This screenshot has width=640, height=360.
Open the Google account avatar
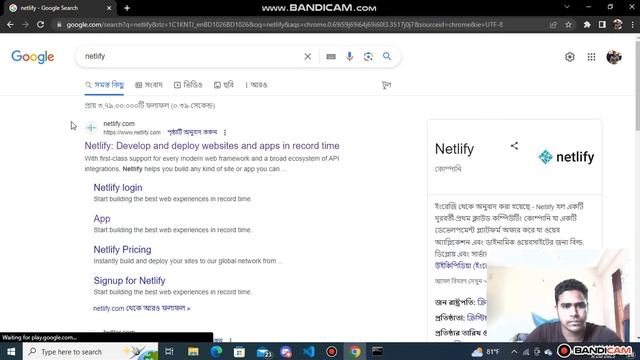pos(614,57)
